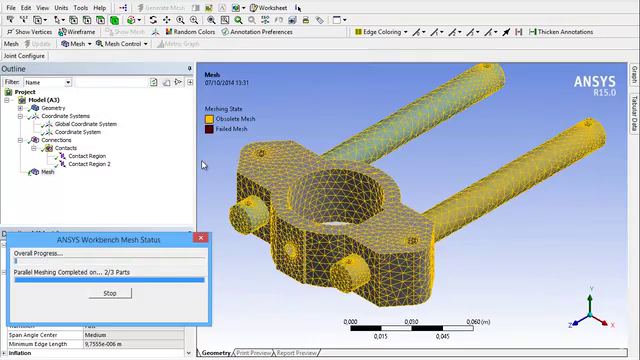Click the Comment A icon in top toolbar
This screenshot has height=360, width=640.
pyautogui.click(x=222, y=8)
